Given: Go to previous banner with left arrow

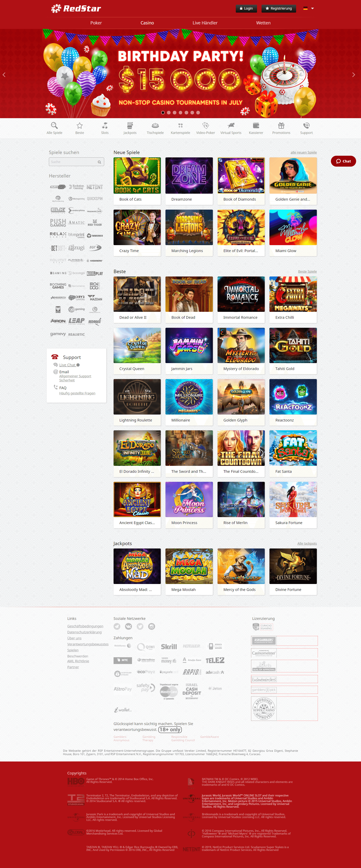Looking at the screenshot, I should [4, 75].
